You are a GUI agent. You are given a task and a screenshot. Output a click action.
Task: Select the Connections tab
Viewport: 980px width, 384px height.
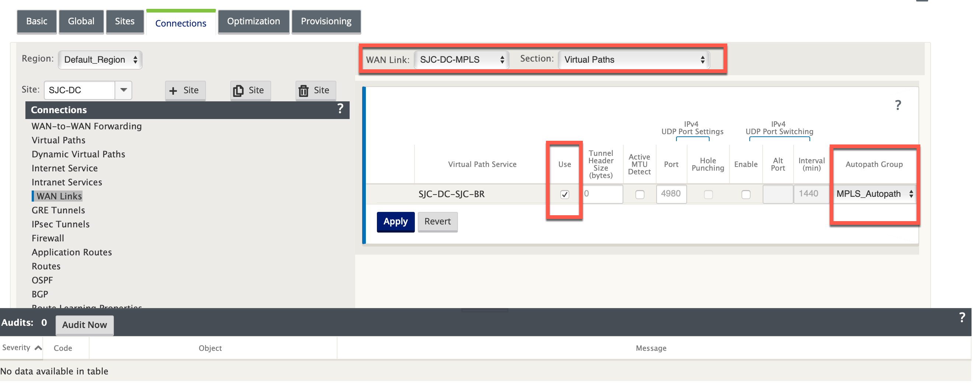181,23
